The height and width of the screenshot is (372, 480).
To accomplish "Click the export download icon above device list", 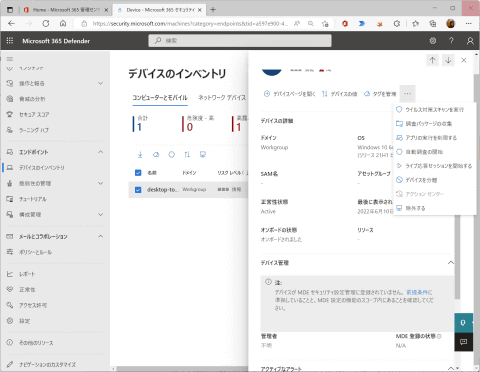I will [x=140, y=154].
